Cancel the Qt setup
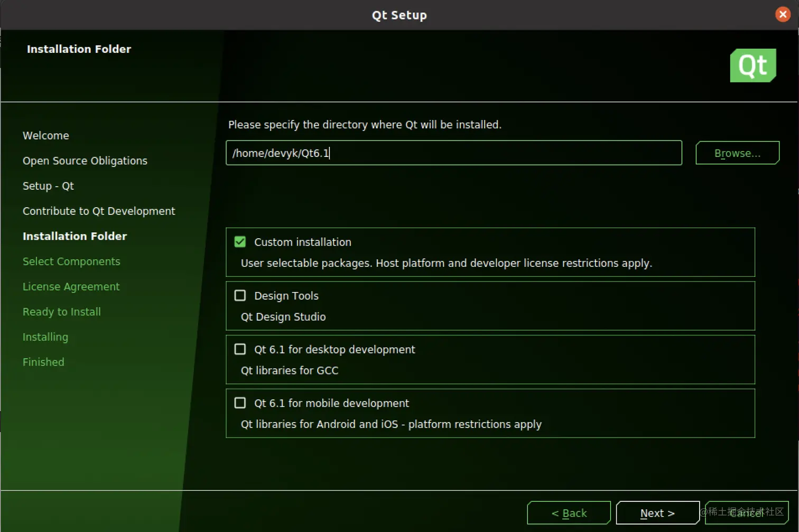The image size is (799, 532). pyautogui.click(x=747, y=512)
